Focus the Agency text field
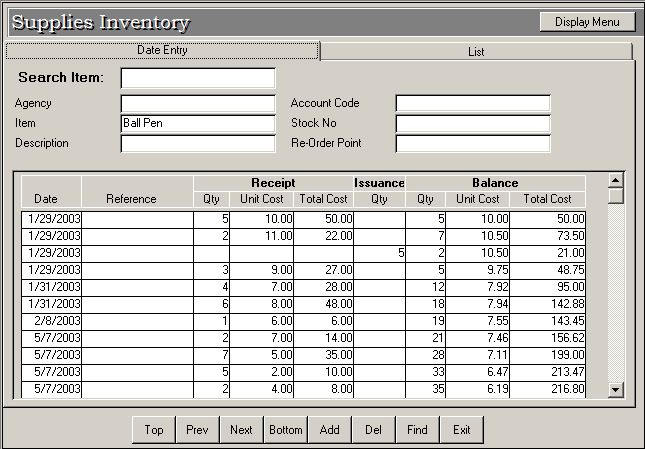The image size is (645, 449). coord(197,103)
